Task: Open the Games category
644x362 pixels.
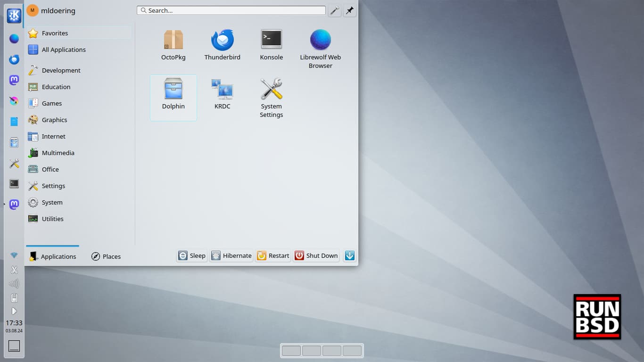Action: click(79, 103)
